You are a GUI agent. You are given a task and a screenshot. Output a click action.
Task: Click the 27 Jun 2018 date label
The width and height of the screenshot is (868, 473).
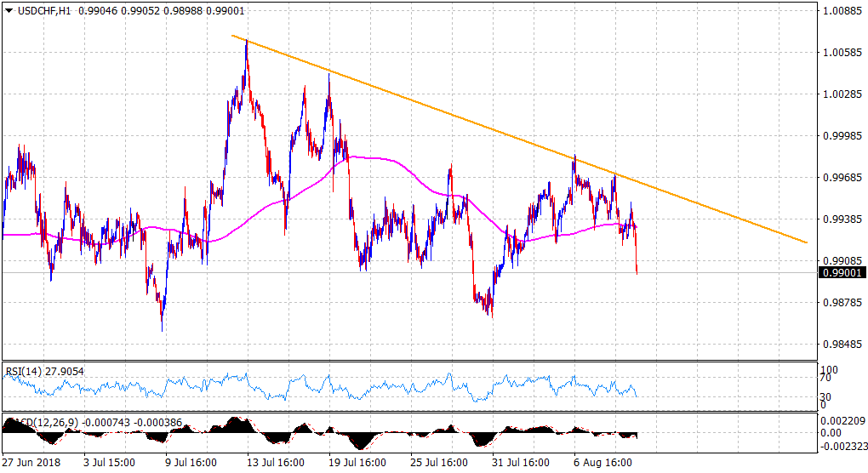(30, 464)
